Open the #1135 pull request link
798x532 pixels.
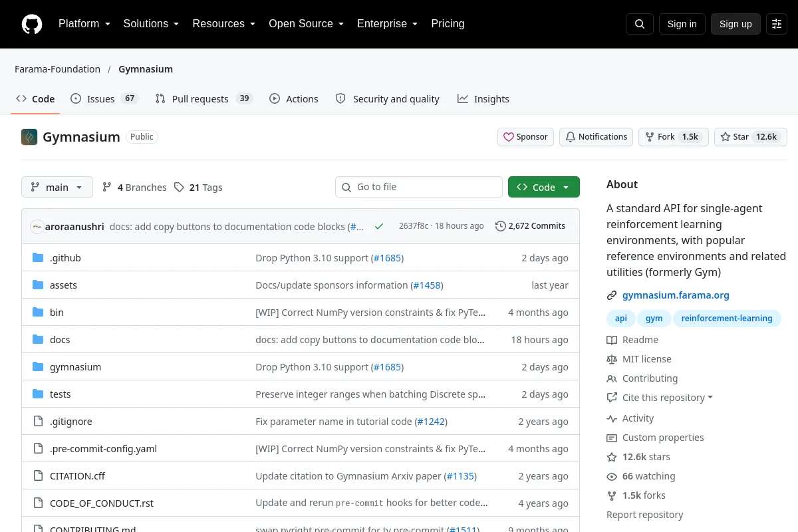[x=460, y=475]
